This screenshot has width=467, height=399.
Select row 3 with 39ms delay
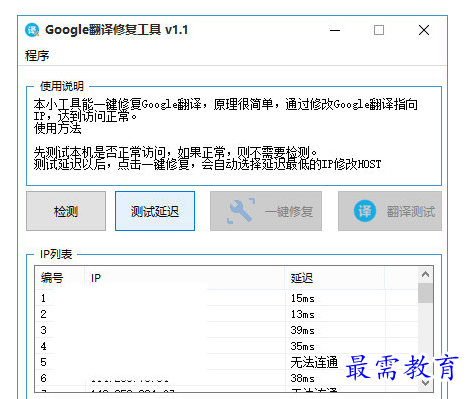226,330
